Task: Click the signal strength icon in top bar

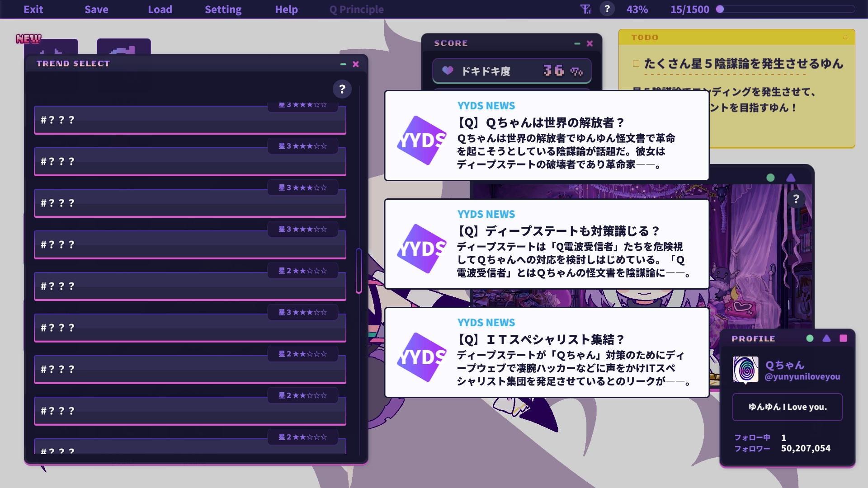Action: (x=586, y=9)
